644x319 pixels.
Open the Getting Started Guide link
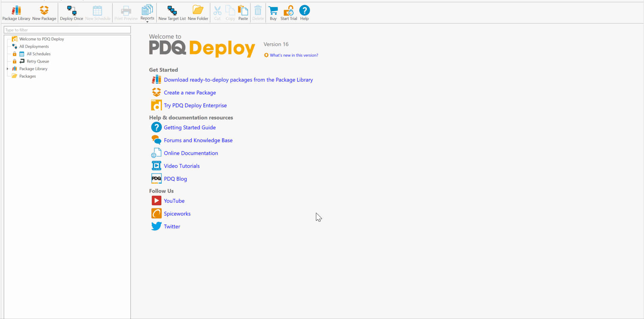coord(190,128)
